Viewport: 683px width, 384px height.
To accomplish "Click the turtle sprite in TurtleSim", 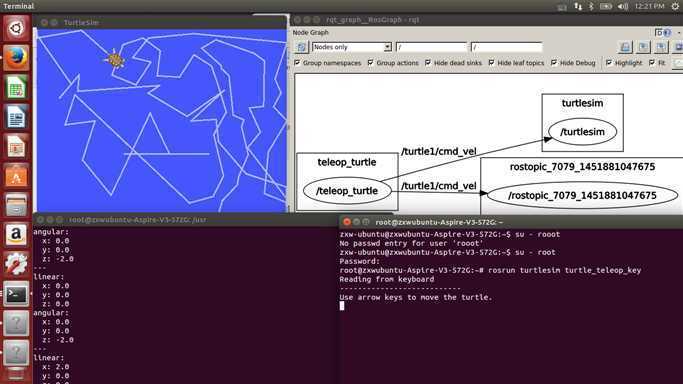I will click(x=115, y=60).
